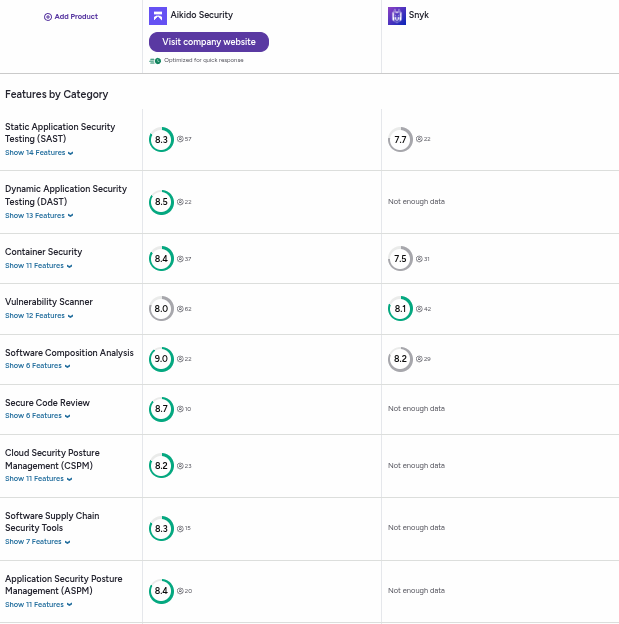
Task: Click Aikido Software Composition Analysis 9.0 circle
Action: click(x=161, y=359)
